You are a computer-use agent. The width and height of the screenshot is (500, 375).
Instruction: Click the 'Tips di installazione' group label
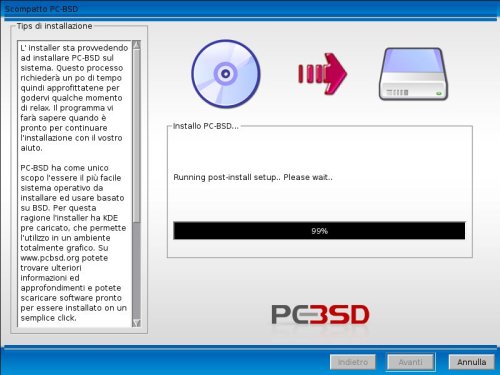coord(54,26)
